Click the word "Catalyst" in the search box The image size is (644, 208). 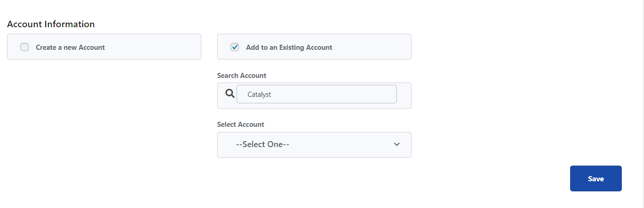click(x=259, y=95)
